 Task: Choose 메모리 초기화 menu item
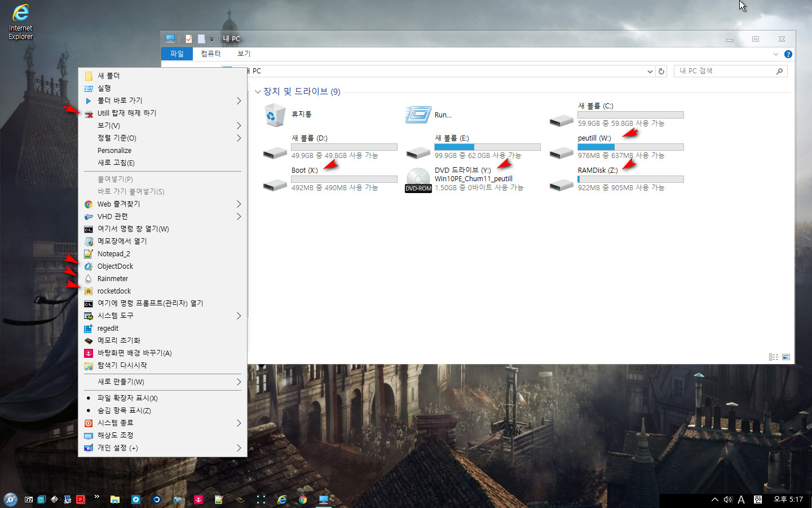162,340
